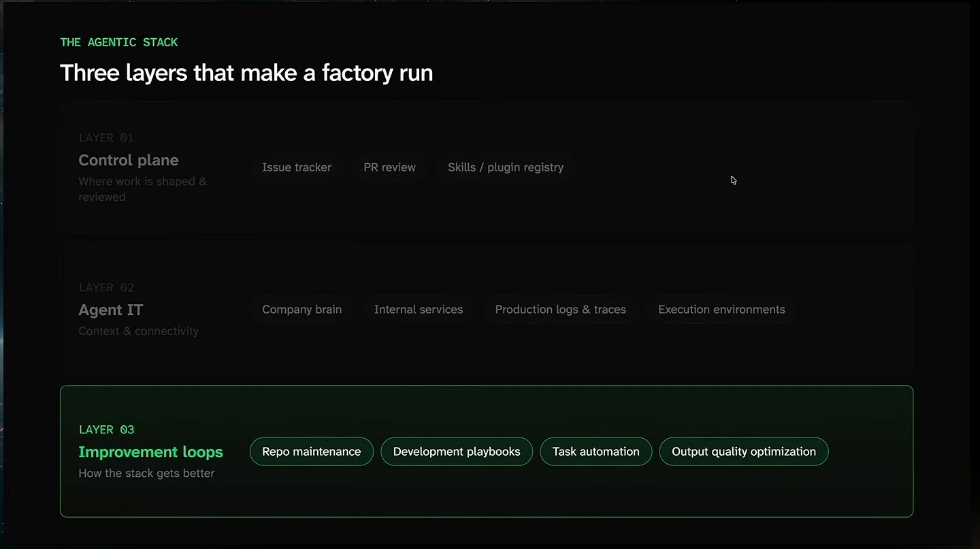Click 'How the stack gets better' subtitle
The image size is (980, 549).
(146, 473)
